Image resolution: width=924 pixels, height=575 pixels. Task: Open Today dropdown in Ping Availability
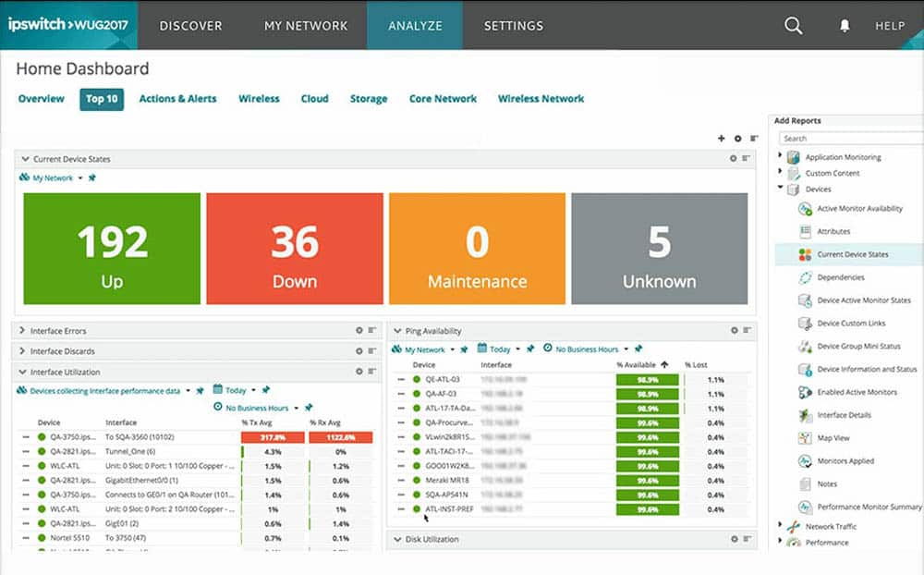coord(518,349)
